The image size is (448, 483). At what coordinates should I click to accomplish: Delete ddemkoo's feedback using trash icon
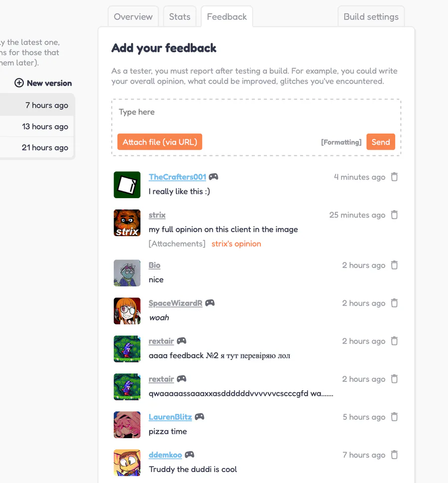(x=394, y=455)
